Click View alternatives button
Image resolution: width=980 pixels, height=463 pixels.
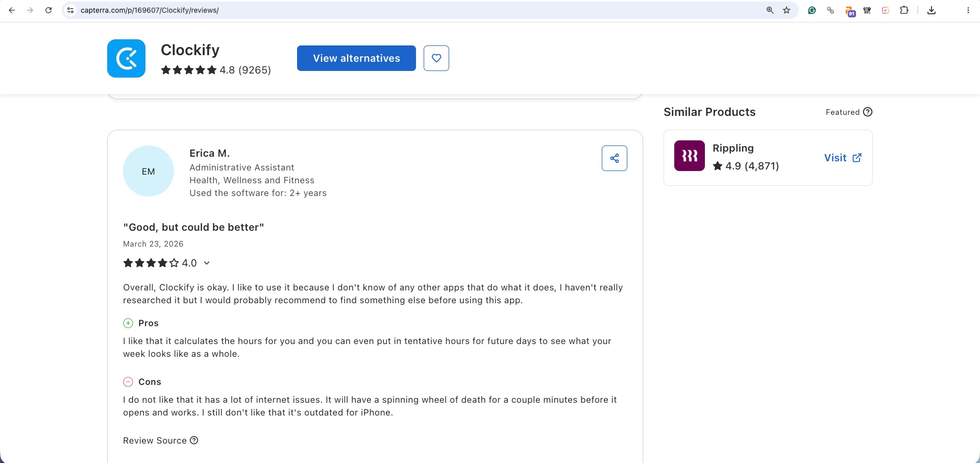tap(356, 58)
